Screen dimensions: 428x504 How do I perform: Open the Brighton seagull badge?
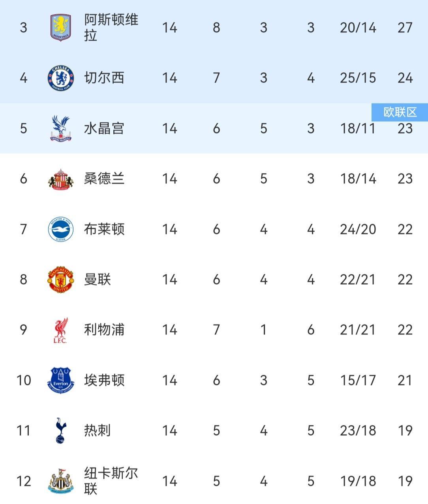click(60, 229)
